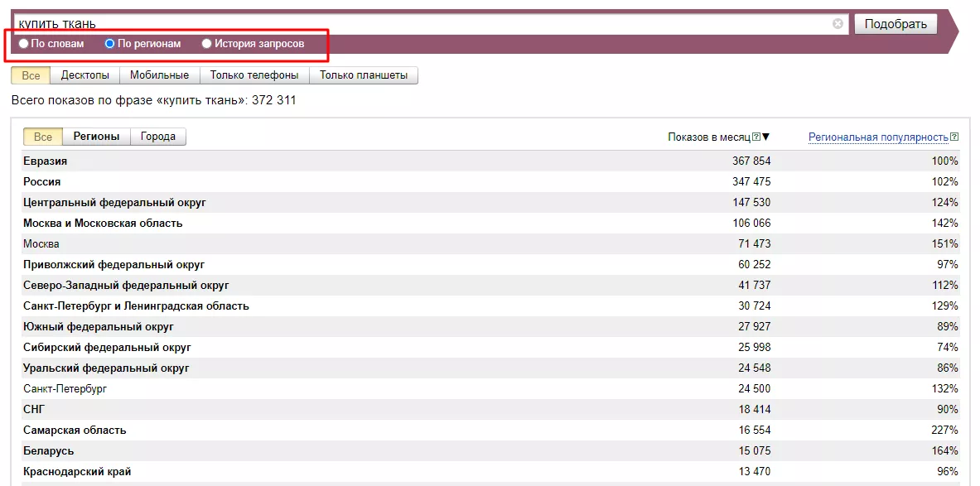The image size is (980, 486).
Task: Select the Все device tab
Action: tap(31, 75)
